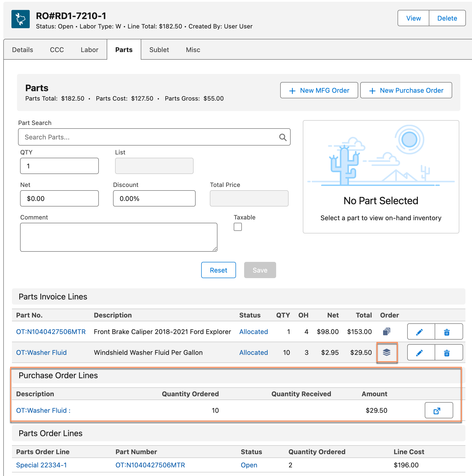This screenshot has width=472, height=476.
Task: Create a New MFG Order
Action: 319,90
